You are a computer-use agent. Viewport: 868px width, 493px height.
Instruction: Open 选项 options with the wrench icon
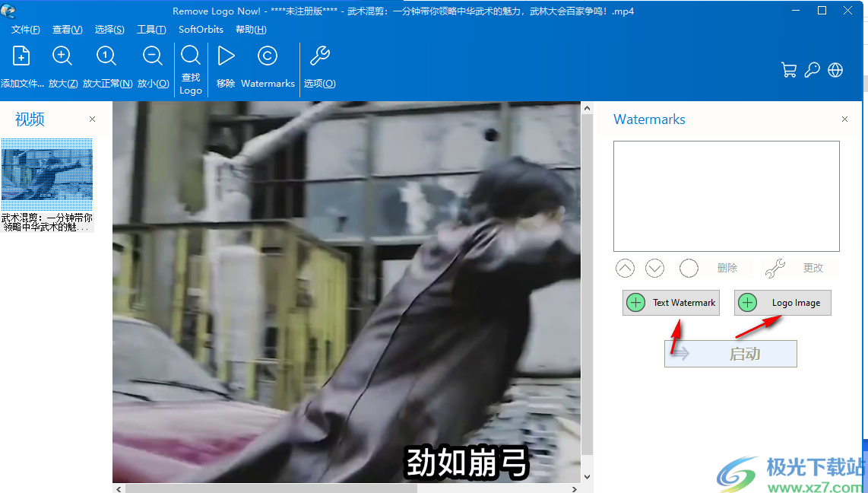click(x=319, y=56)
